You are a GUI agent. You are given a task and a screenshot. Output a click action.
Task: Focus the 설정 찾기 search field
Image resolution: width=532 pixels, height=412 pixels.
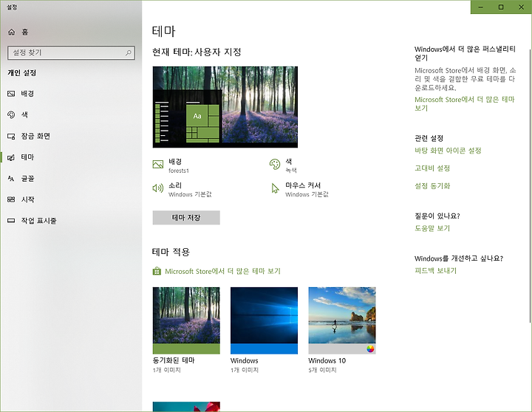click(71, 53)
